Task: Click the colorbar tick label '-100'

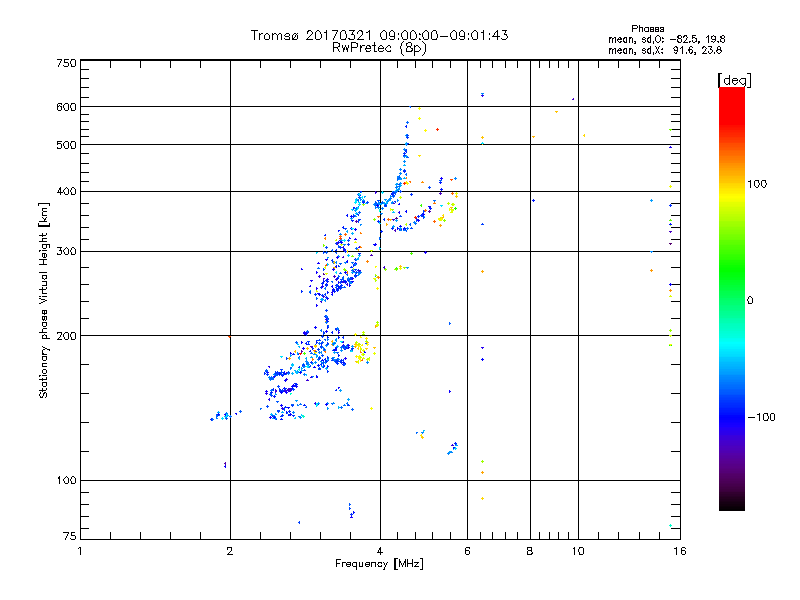Action: [761, 417]
